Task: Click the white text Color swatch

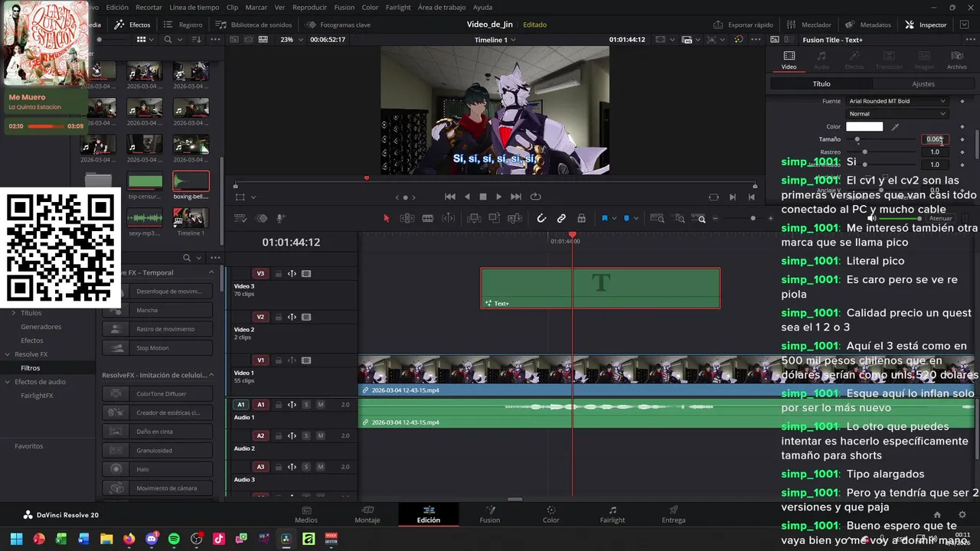Action: click(864, 127)
